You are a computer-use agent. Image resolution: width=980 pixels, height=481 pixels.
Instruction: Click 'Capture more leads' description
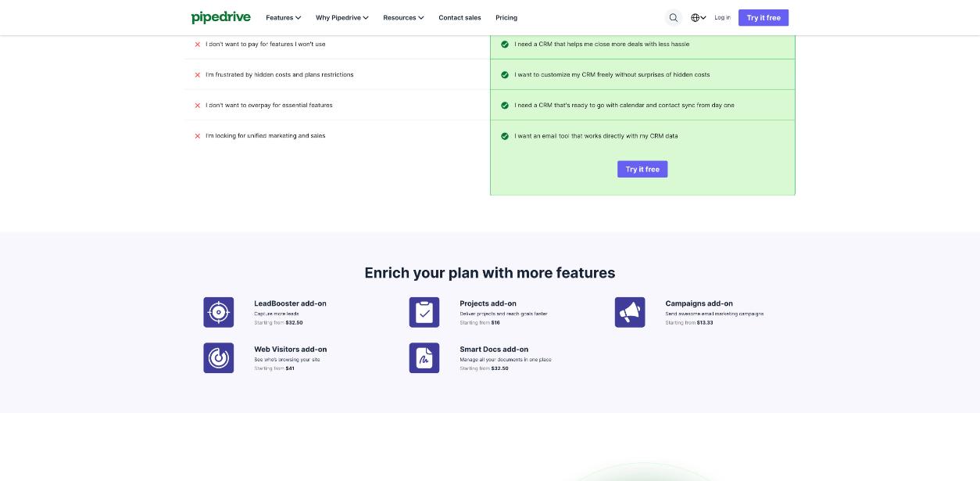(277, 314)
